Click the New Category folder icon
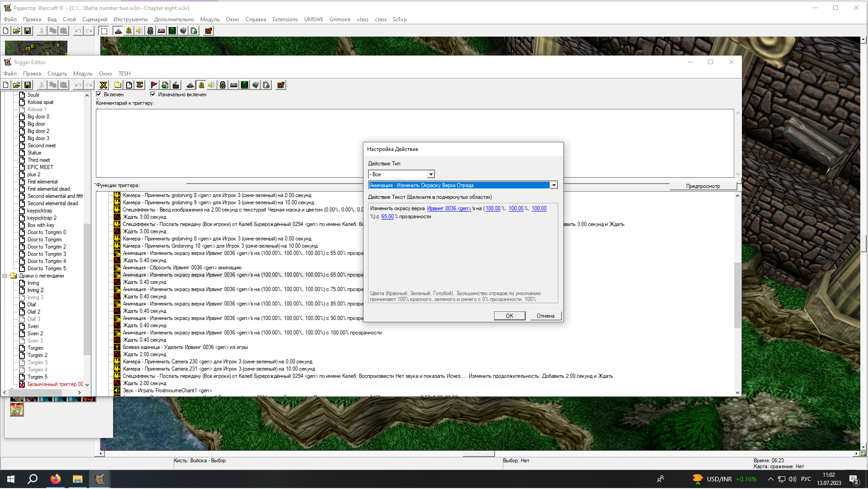The image size is (868, 489). pyautogui.click(x=118, y=85)
